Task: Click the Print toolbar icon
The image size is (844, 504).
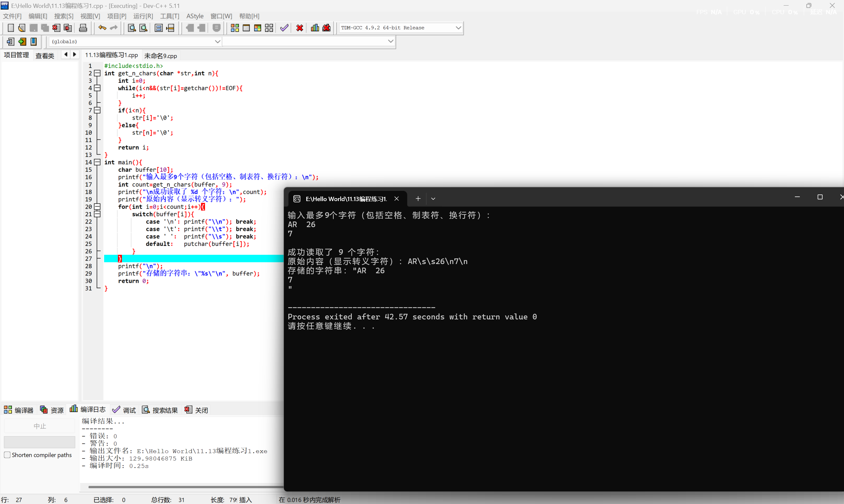Action: (83, 28)
